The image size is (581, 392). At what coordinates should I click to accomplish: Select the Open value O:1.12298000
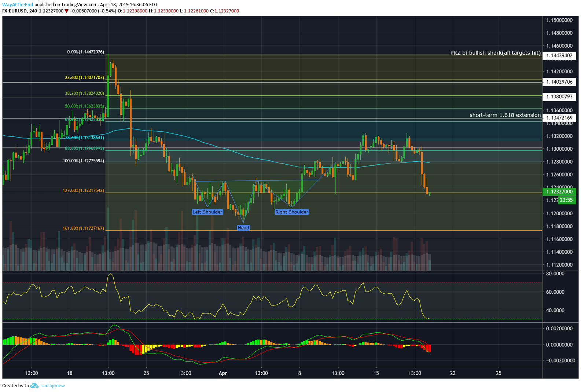[132, 11]
